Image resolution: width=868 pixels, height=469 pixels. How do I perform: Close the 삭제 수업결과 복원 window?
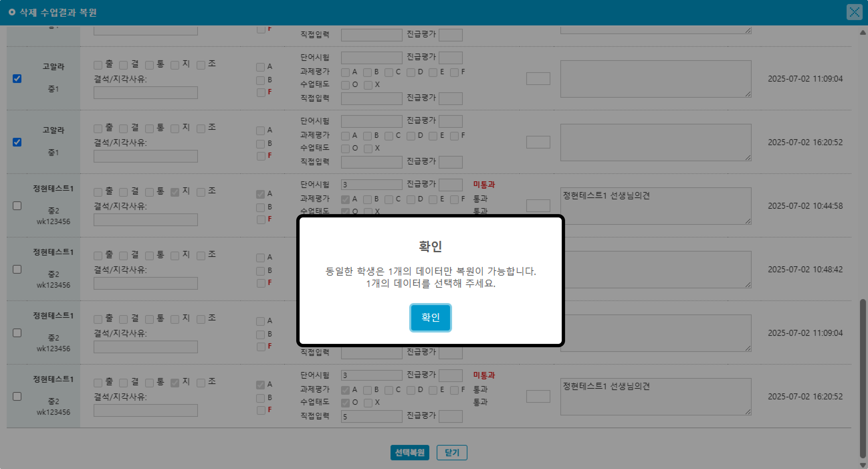click(854, 12)
